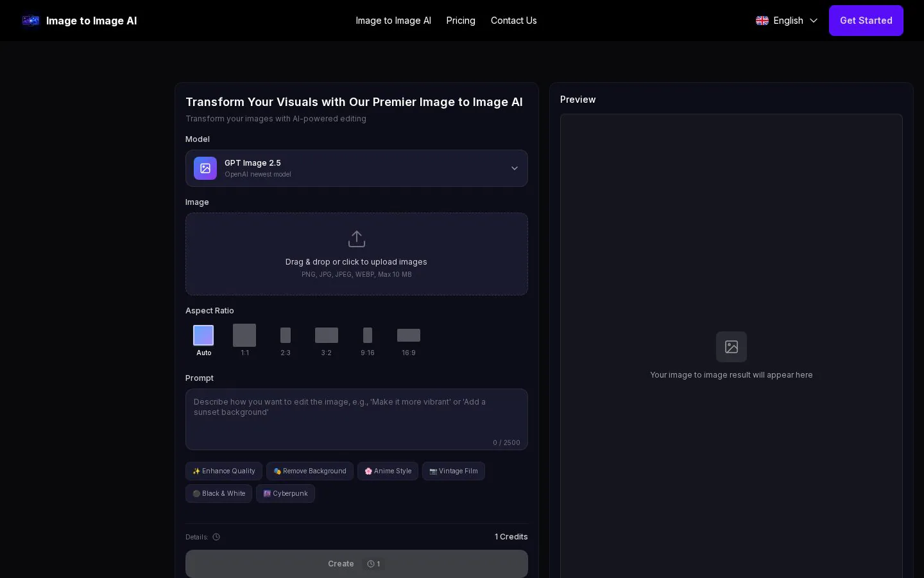Click the Get Started button
The image size is (924, 578).
(866, 21)
